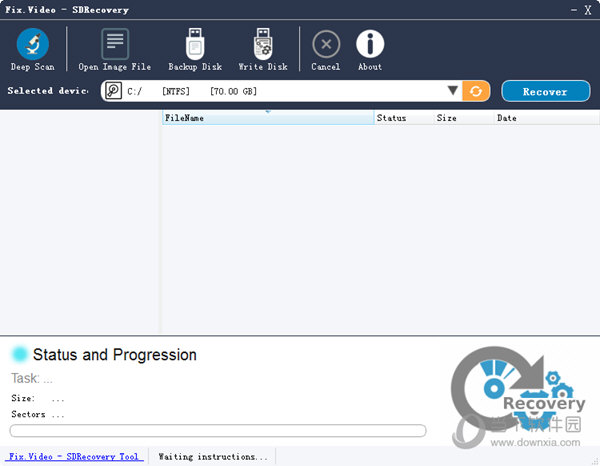Open Image File from toolbar
Viewport: 600px width, 466px height.
[114, 50]
